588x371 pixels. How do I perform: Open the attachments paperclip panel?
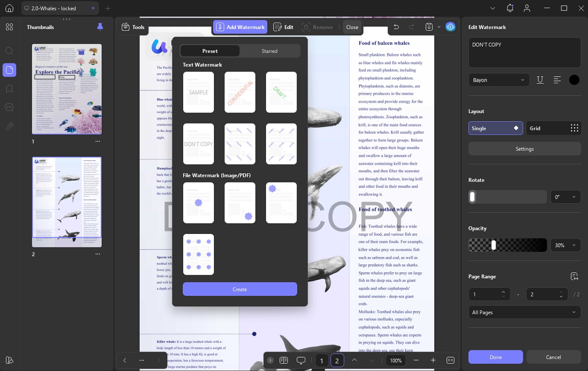click(9, 126)
